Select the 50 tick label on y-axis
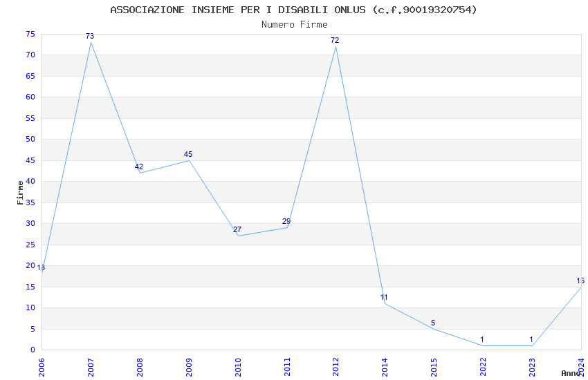The height and width of the screenshot is (380, 588). (30, 140)
